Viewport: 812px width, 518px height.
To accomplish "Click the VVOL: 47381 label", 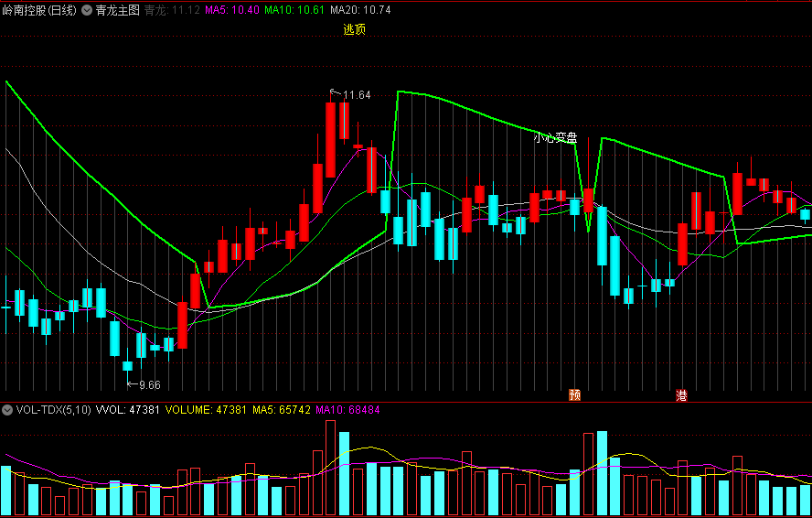I will (128, 410).
